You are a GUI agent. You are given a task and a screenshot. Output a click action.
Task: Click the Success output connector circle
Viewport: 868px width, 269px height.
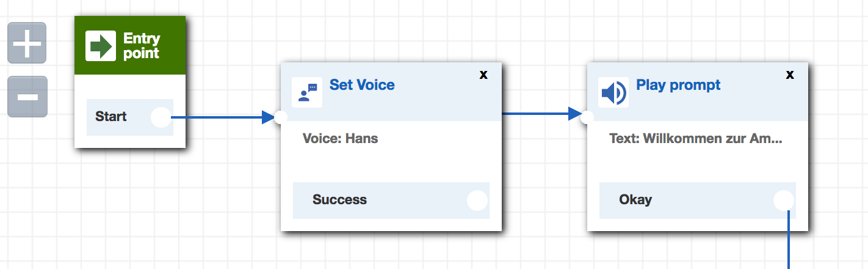pos(477,201)
